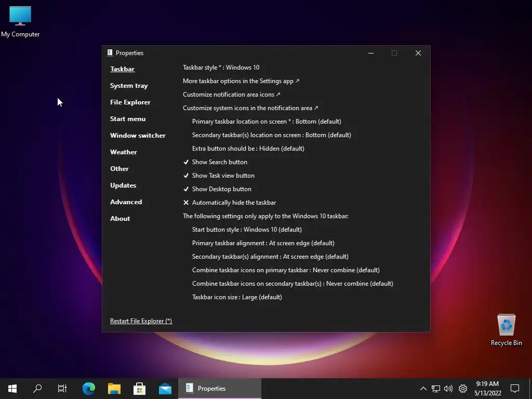Open network status tray icon

tap(436, 389)
